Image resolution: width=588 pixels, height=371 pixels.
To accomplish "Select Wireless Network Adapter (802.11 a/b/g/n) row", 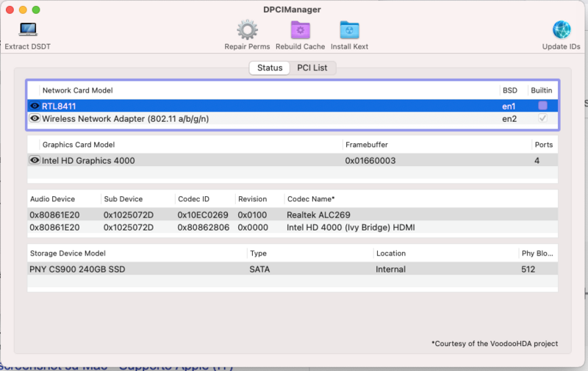I will (x=293, y=118).
